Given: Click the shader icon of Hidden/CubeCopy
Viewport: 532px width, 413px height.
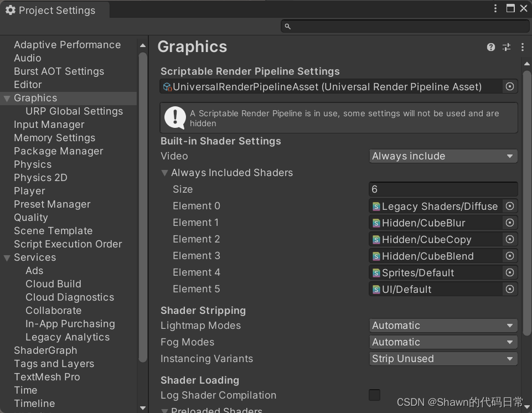Looking at the screenshot, I should tap(376, 240).
